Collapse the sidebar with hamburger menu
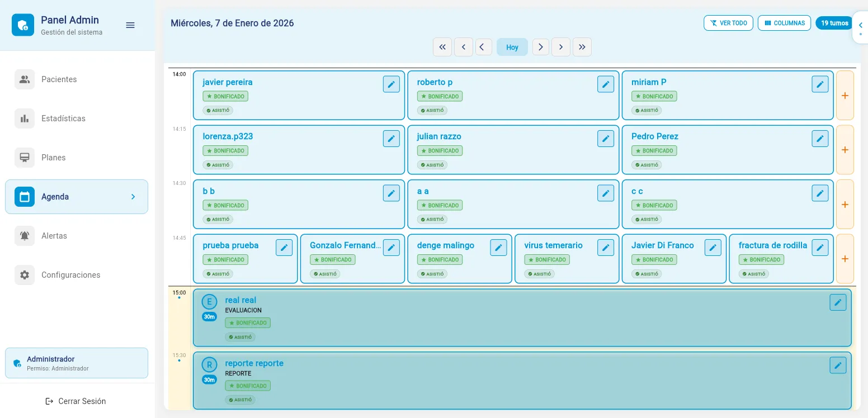Image resolution: width=868 pixels, height=418 pixels. tap(130, 25)
